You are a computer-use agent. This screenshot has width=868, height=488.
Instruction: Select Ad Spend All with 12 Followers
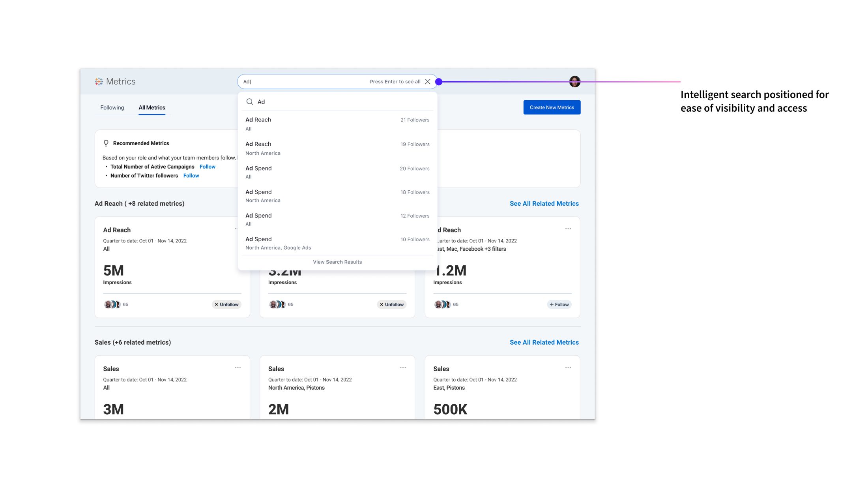(x=337, y=220)
